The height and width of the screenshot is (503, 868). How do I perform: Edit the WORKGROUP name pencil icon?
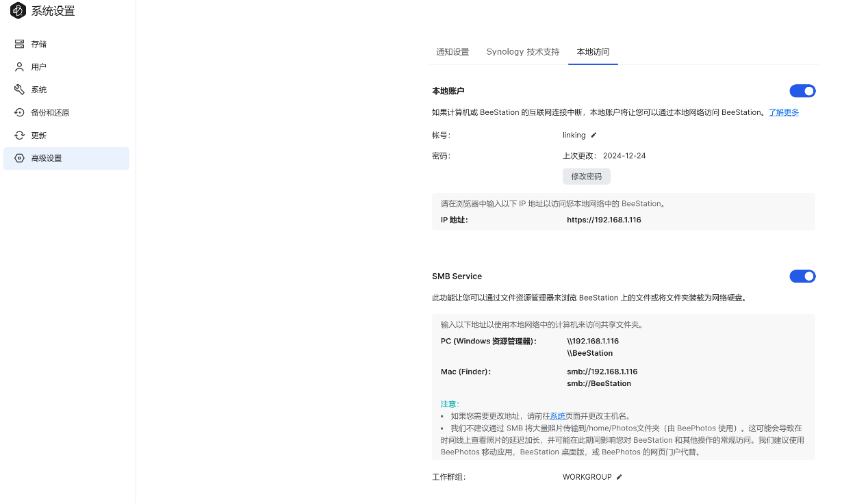click(x=619, y=477)
